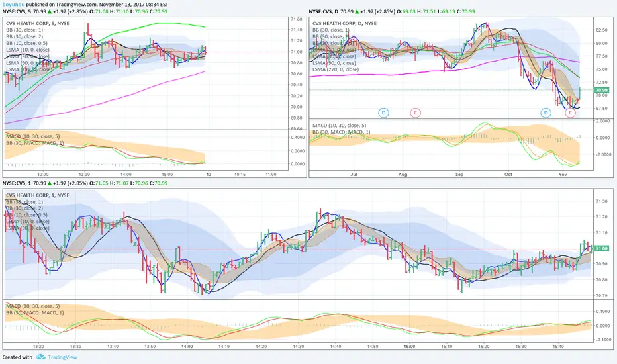This screenshot has width=617, height=364.
Task: Click the blue D dividend marker before November
Action: click(x=546, y=113)
